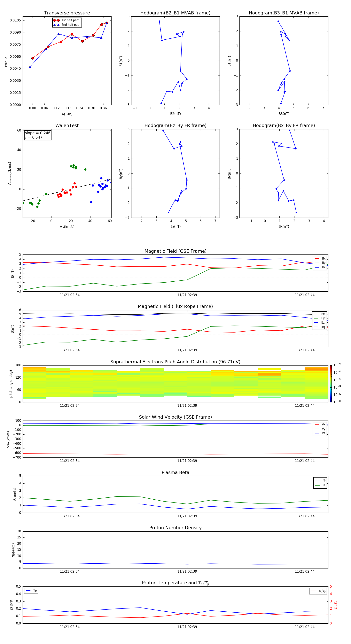This screenshot has width=351, height=644.
Task: Select the "slope = 0.246" annotation
Action: coord(38,133)
